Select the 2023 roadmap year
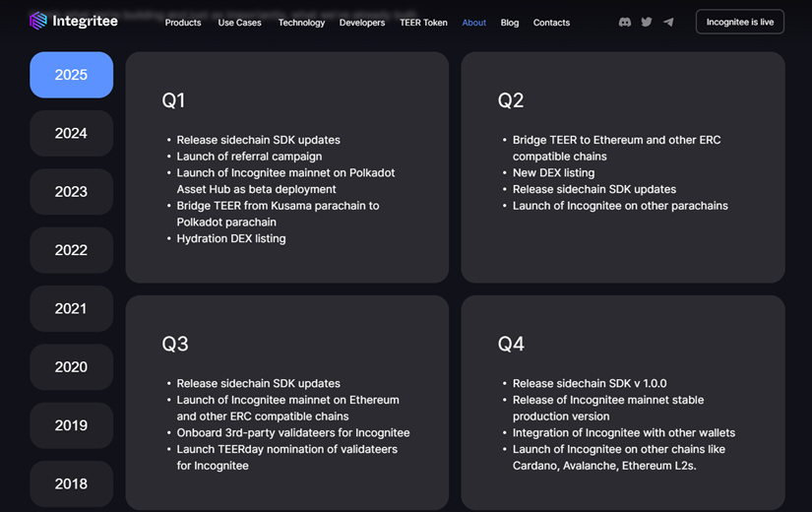The image size is (812, 512). tap(72, 192)
